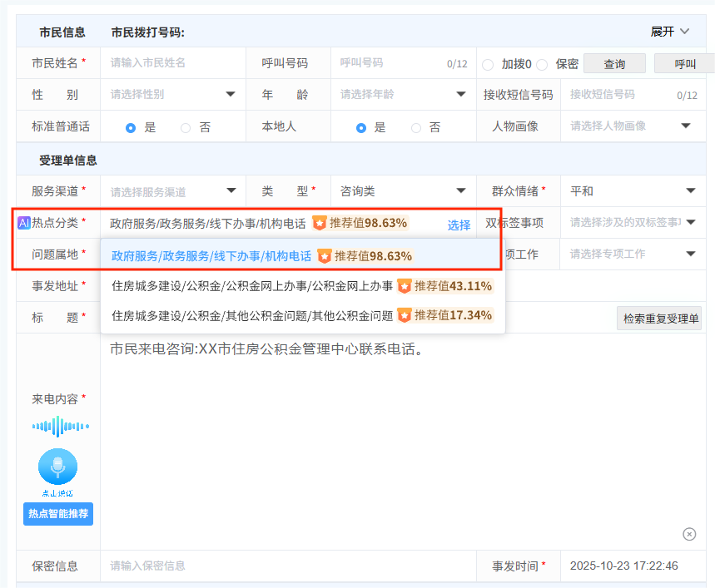Click the circular × clear icon below content area
This screenshot has height=588, width=715.
coord(688,533)
